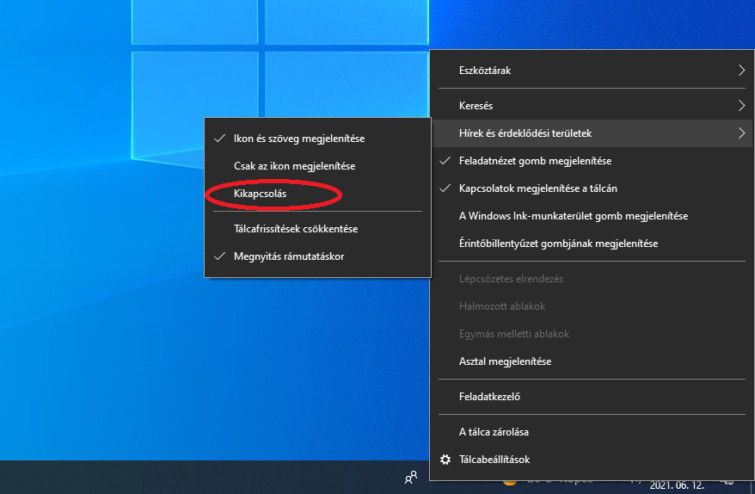The width and height of the screenshot is (755, 494).
Task: Click the People icon on the taskbar
Action: click(x=410, y=478)
